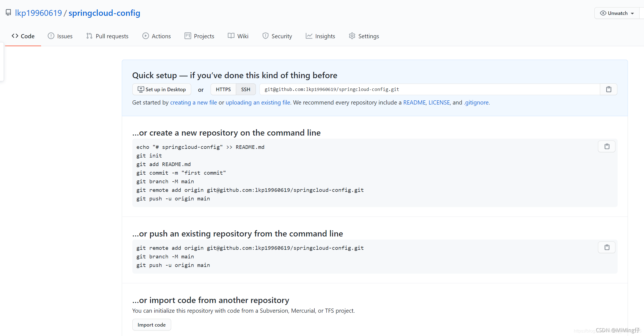Screen dimensions: 644x336
Task: Select HTTPS clone protocol
Action: (223, 89)
